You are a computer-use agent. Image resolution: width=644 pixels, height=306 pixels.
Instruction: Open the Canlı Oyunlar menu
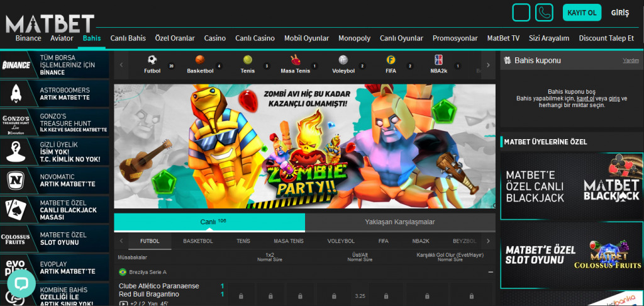point(401,38)
